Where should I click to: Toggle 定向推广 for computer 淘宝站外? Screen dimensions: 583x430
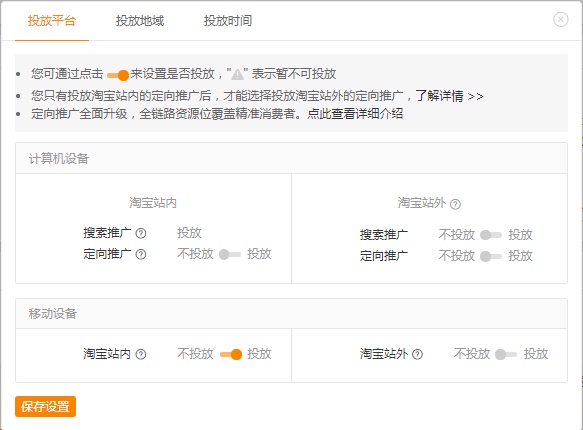click(491, 256)
